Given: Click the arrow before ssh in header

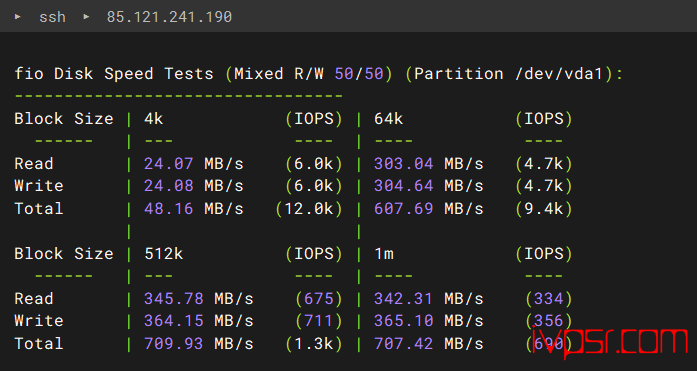Looking at the screenshot, I should tap(18, 16).
